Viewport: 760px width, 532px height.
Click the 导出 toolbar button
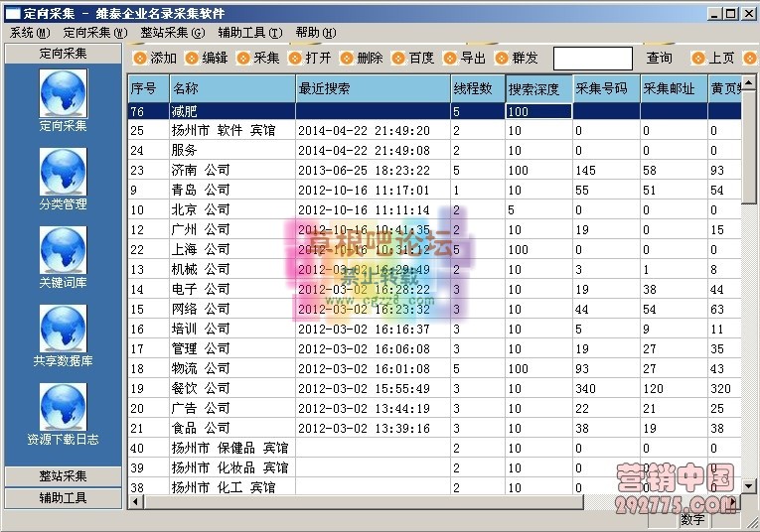click(465, 59)
